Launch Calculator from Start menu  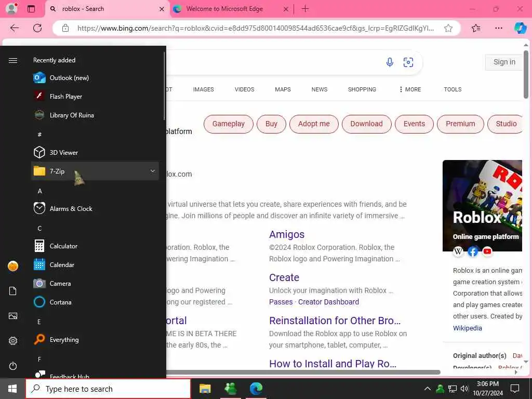click(95, 246)
